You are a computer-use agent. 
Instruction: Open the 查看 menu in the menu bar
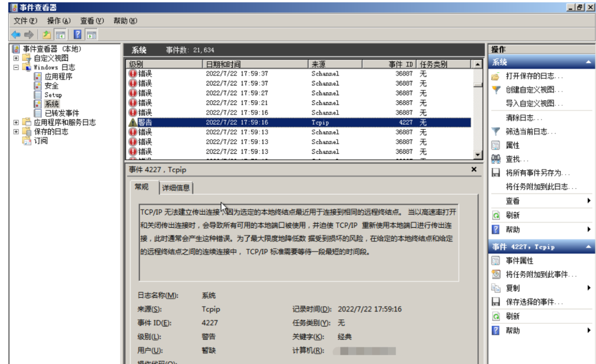pyautogui.click(x=92, y=21)
